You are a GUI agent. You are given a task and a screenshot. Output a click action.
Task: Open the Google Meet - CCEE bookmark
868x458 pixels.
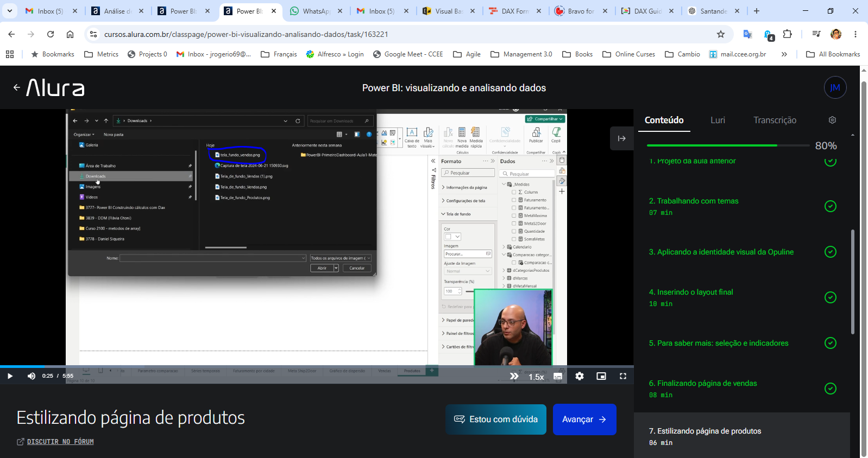click(408, 54)
